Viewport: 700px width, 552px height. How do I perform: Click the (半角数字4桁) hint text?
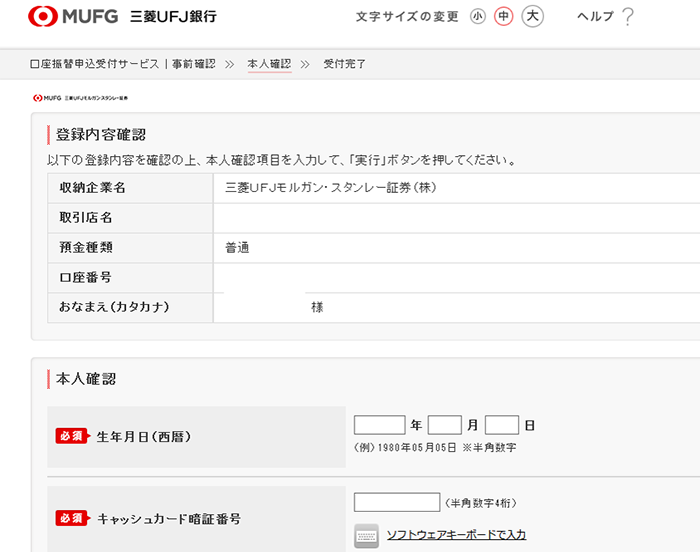tap(480, 503)
